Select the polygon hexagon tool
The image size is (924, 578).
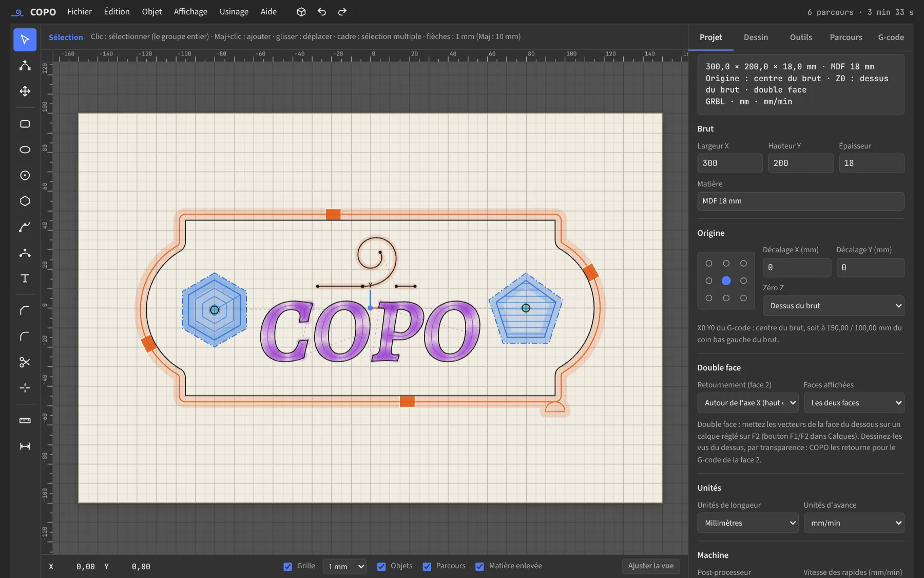pos(25,201)
